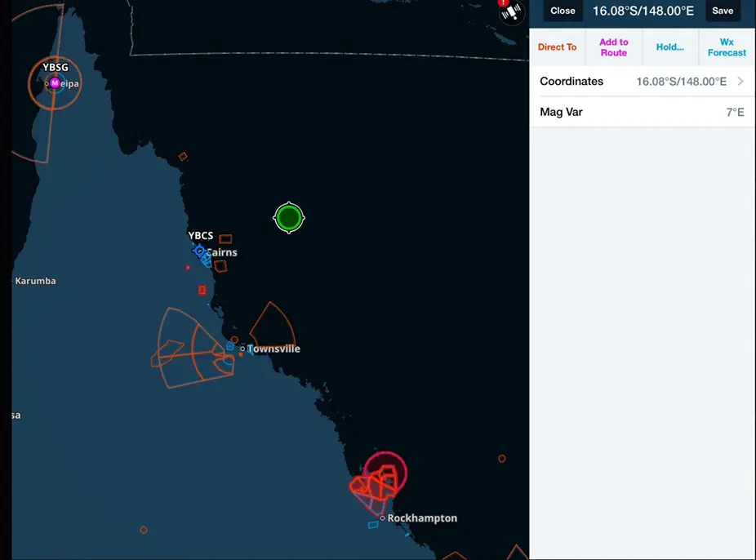
Task: Click Save to store the waypoint
Action: pos(723,11)
